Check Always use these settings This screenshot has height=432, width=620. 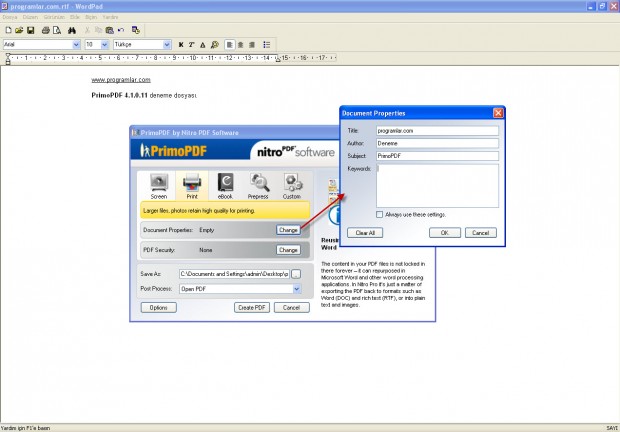tap(380, 214)
